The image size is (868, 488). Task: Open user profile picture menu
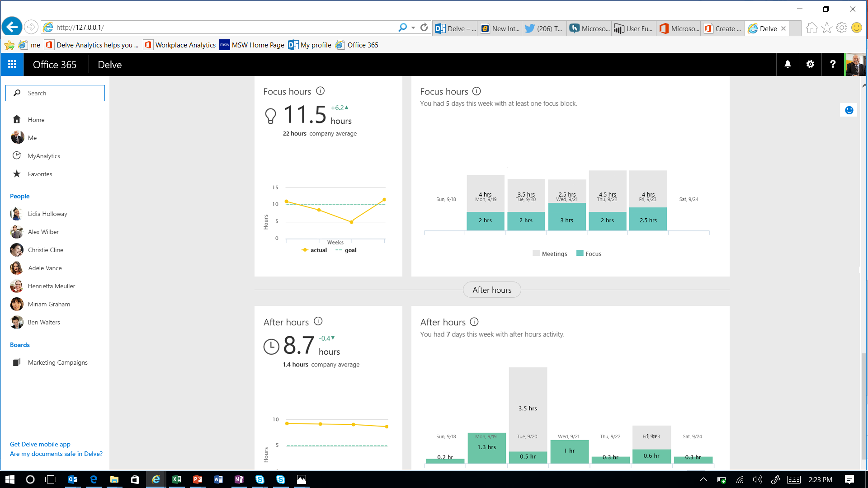[x=855, y=65]
